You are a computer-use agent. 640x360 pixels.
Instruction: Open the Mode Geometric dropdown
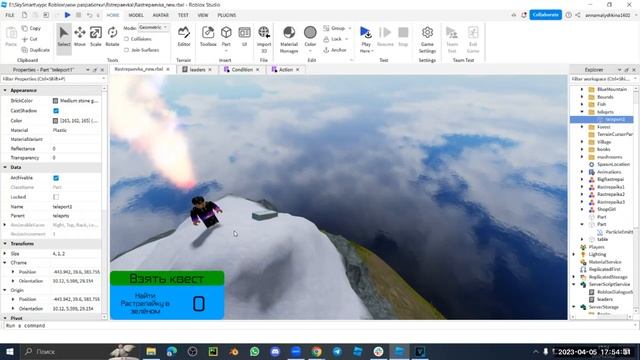click(153, 27)
